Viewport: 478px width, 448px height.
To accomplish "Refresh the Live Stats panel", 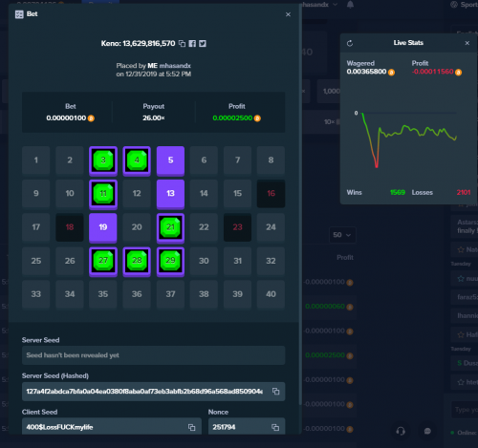I will click(350, 43).
